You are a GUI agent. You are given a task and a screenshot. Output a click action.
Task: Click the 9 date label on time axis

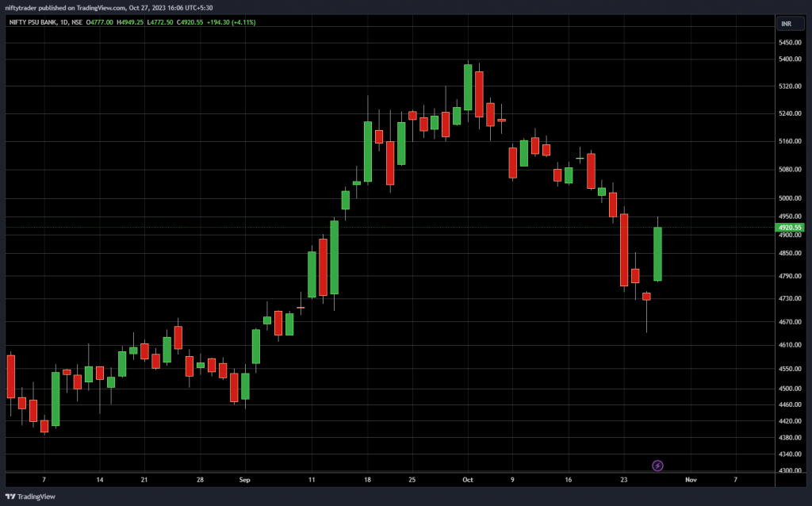[513, 480]
